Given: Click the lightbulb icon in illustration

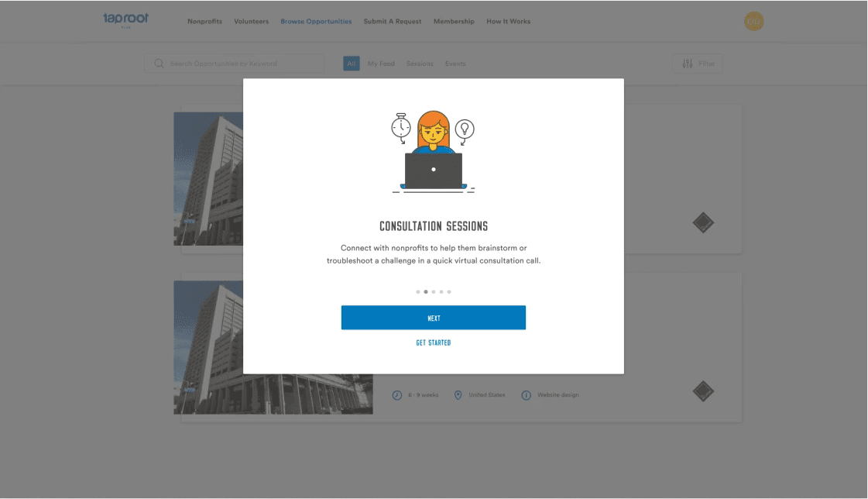Looking at the screenshot, I should tap(465, 131).
